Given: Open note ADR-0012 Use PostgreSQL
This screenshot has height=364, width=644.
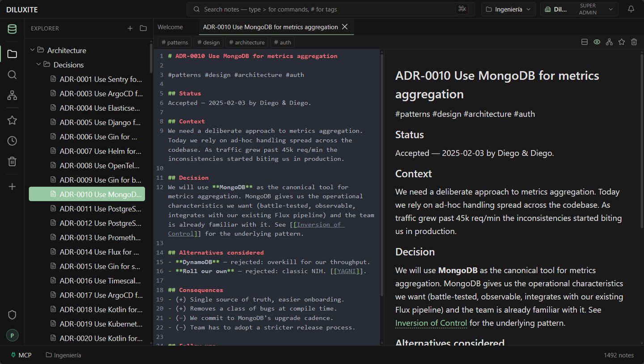Looking at the screenshot, I should click(87, 223).
